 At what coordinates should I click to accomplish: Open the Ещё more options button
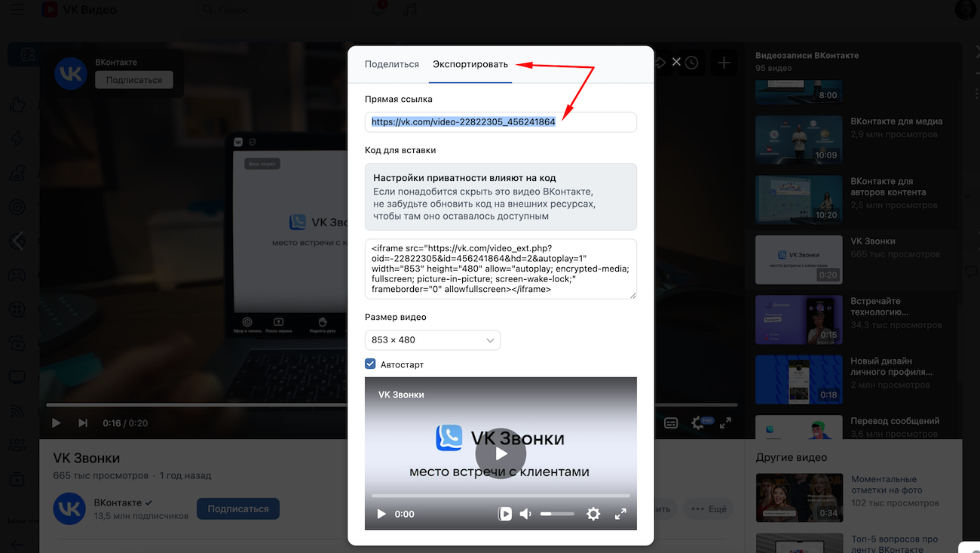pos(709,508)
